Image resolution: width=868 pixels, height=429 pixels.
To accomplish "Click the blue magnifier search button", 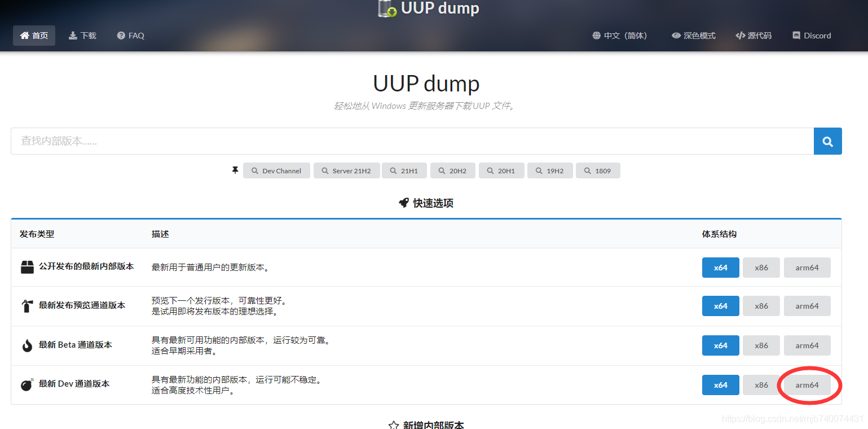I will pyautogui.click(x=828, y=141).
